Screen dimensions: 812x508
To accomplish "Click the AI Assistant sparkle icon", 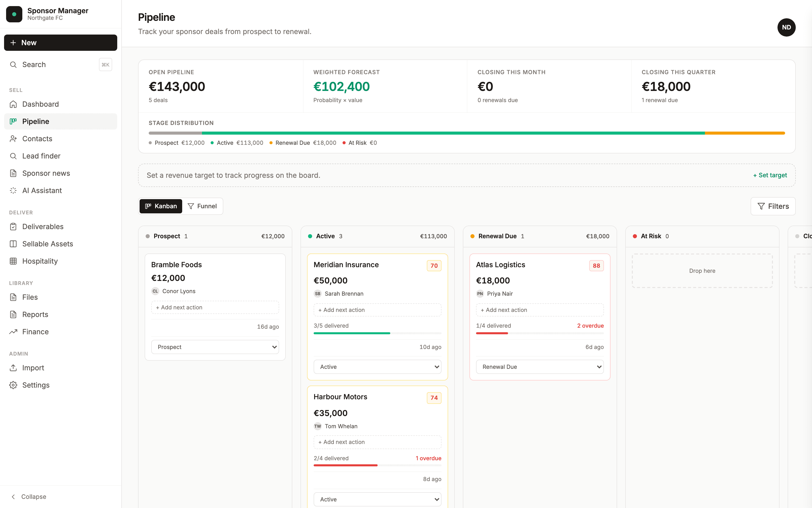I will (x=13, y=190).
